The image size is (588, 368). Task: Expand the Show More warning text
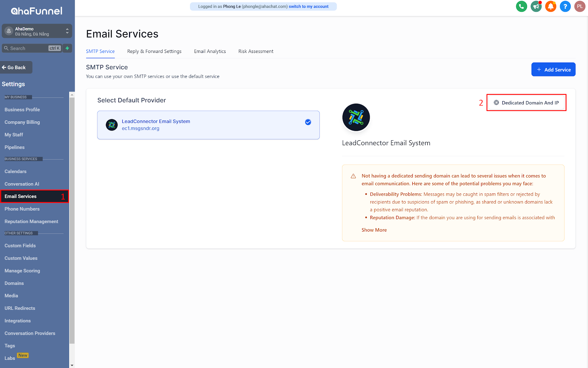click(x=374, y=230)
